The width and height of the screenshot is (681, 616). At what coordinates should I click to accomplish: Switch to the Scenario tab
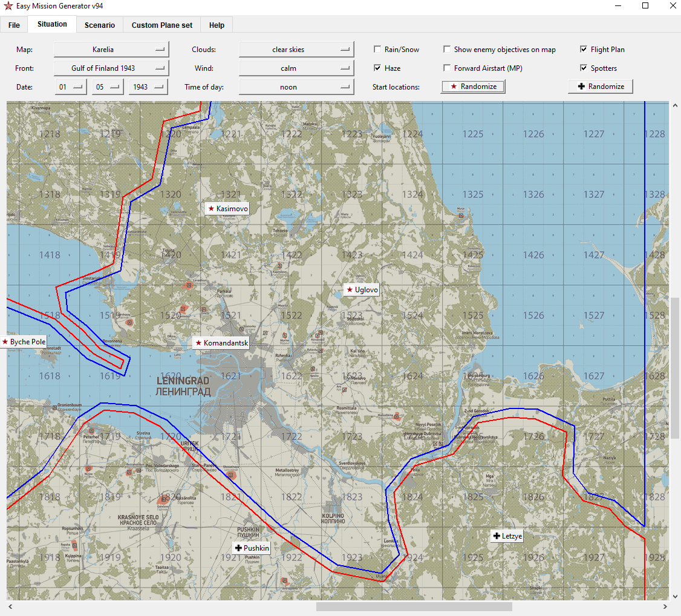[x=100, y=25]
